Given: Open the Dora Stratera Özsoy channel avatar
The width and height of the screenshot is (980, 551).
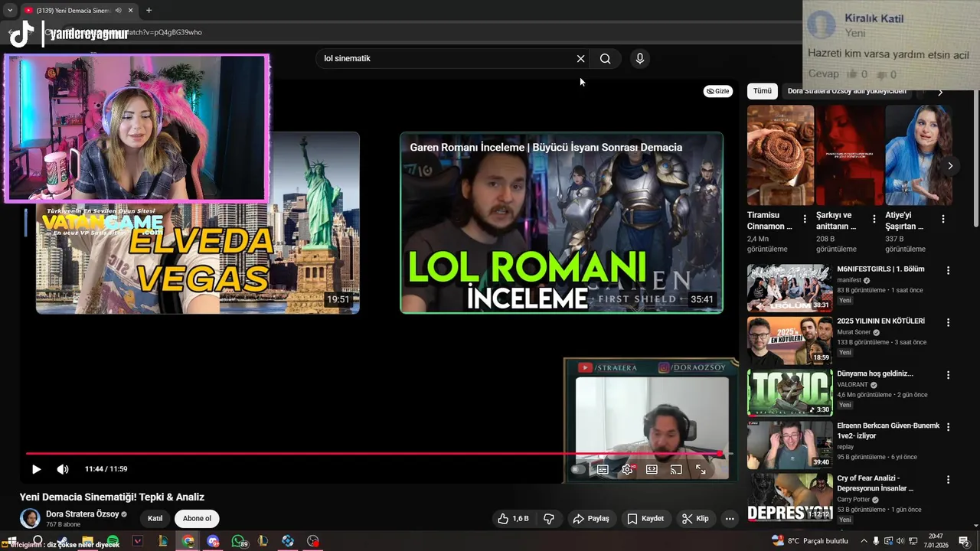Looking at the screenshot, I should [x=30, y=518].
